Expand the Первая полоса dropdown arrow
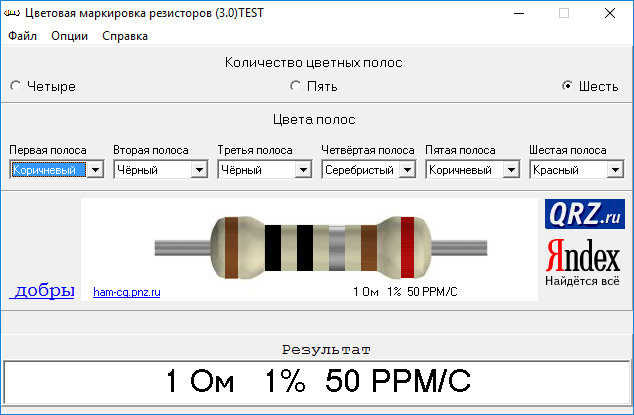Screen dimensions: 634x415 point(95,169)
